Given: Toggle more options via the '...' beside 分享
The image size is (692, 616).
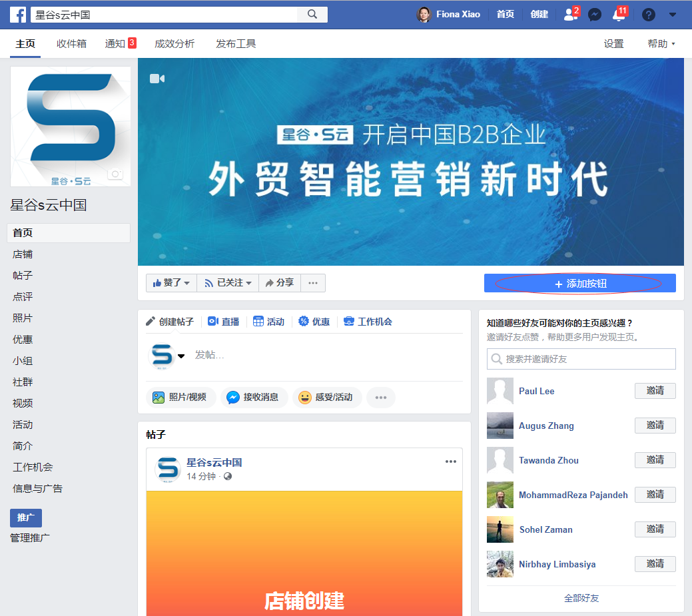Looking at the screenshot, I should click(312, 282).
